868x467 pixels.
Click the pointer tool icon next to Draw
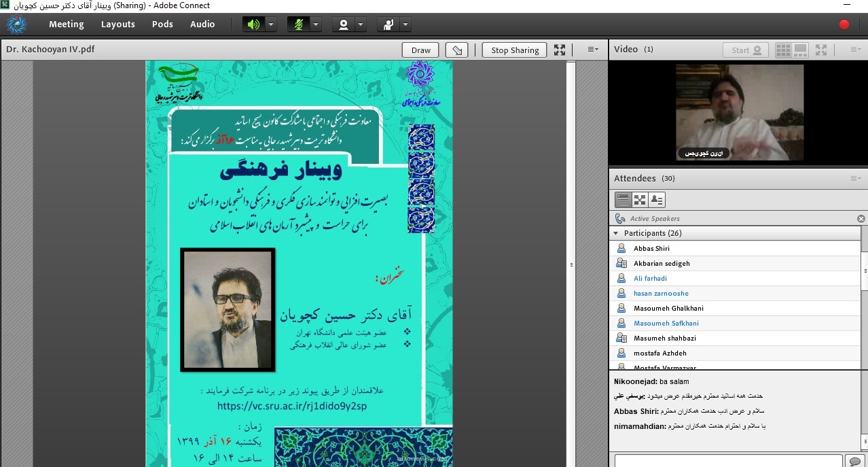click(456, 50)
